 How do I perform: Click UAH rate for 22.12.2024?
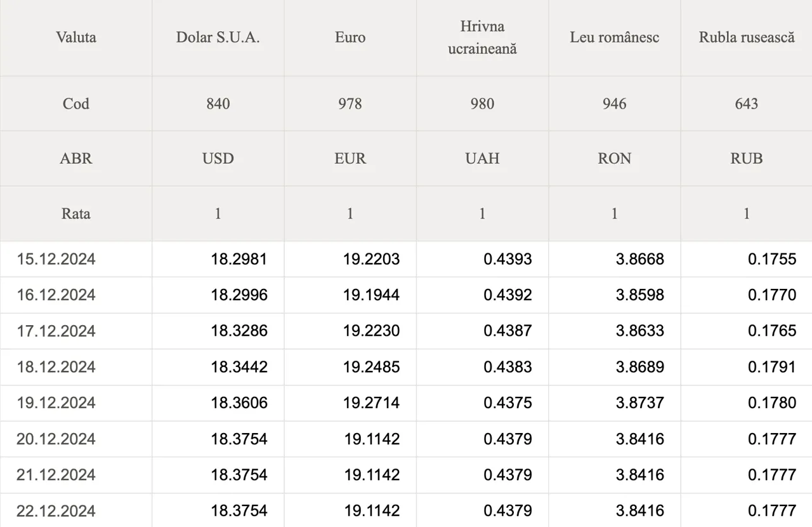(508, 511)
